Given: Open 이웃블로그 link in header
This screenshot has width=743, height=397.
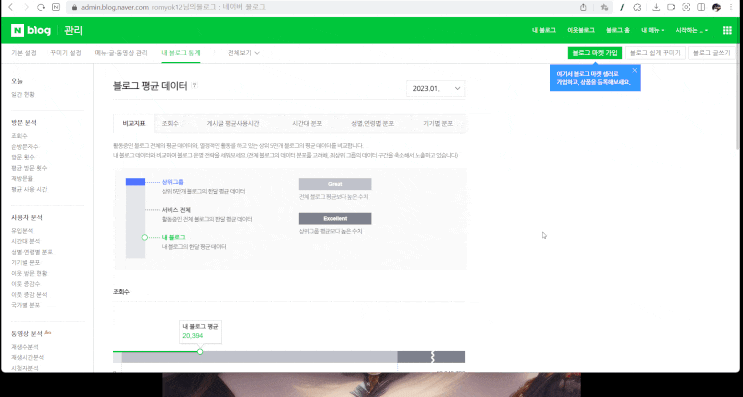Looking at the screenshot, I should (580, 30).
